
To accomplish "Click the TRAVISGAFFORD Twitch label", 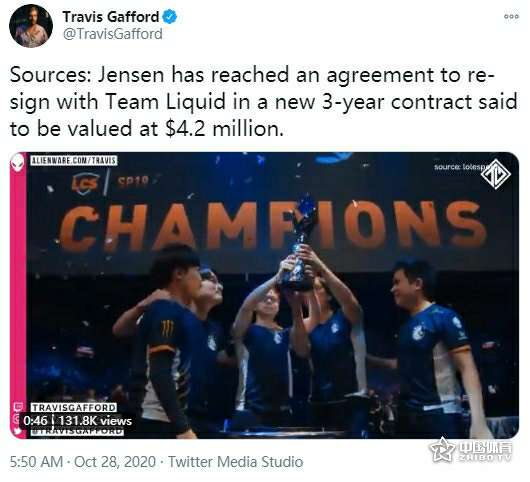I will tap(73, 407).
